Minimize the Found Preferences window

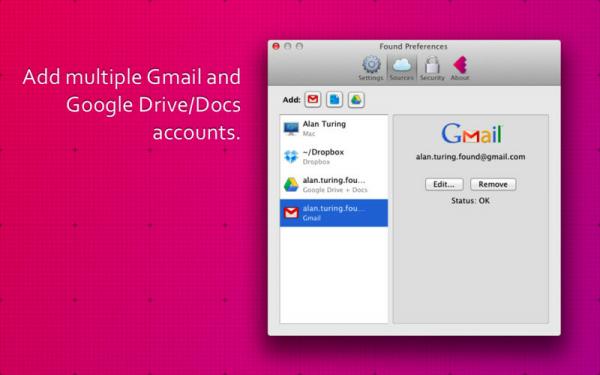pyautogui.click(x=288, y=46)
